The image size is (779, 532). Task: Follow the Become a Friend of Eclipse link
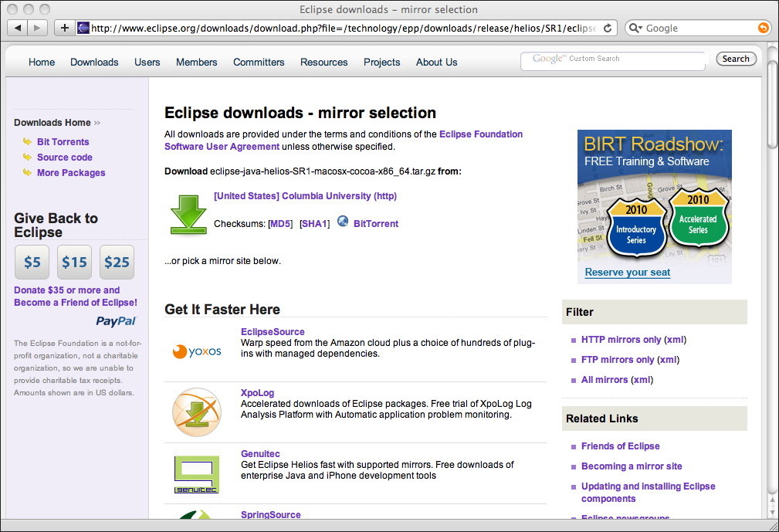[x=76, y=296]
